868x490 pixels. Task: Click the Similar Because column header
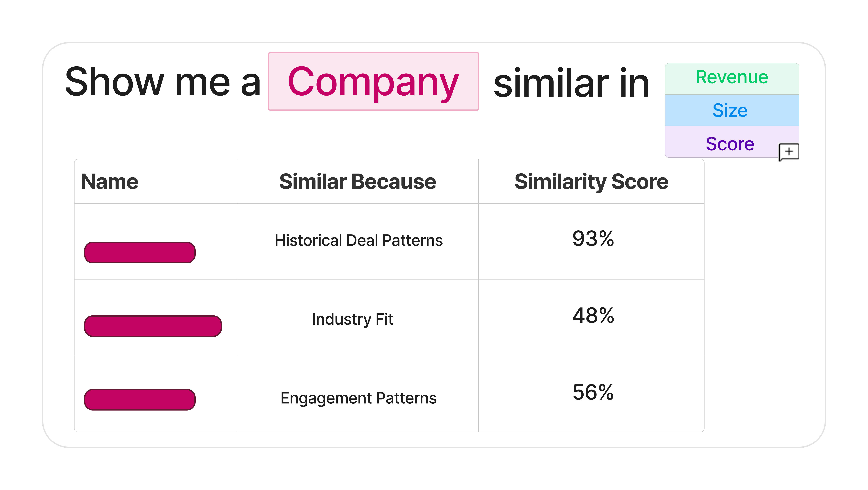point(358,182)
